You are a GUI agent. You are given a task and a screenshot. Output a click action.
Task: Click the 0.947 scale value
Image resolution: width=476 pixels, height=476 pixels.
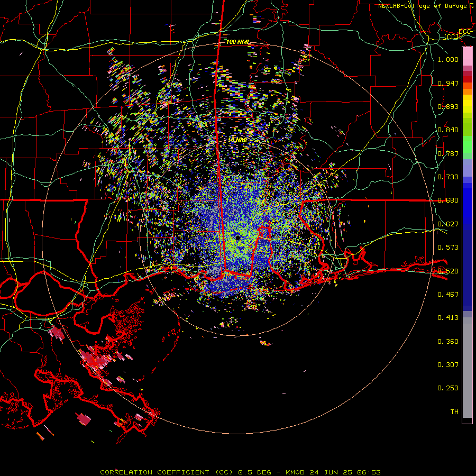tap(448, 83)
